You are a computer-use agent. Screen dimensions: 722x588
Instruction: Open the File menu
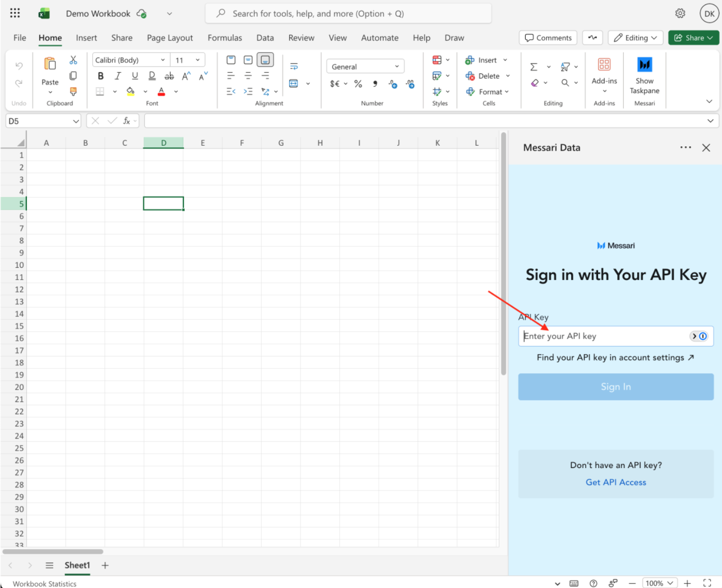point(20,38)
